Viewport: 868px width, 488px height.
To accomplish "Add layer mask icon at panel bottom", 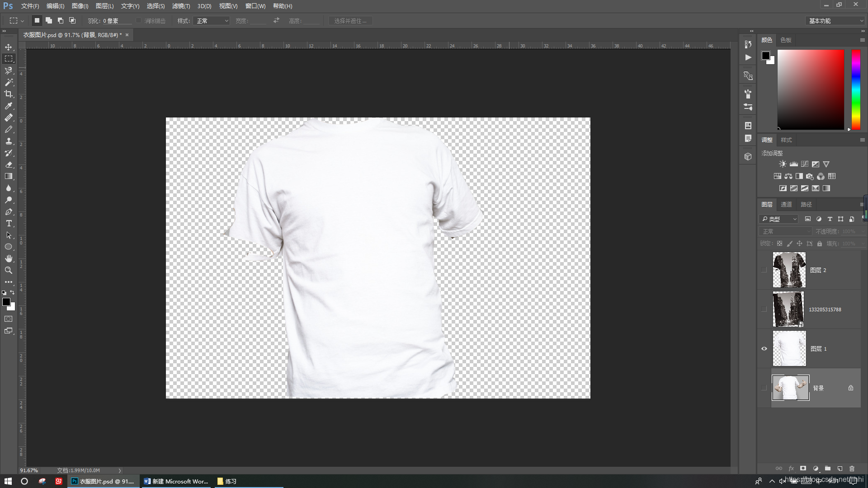I will (803, 469).
